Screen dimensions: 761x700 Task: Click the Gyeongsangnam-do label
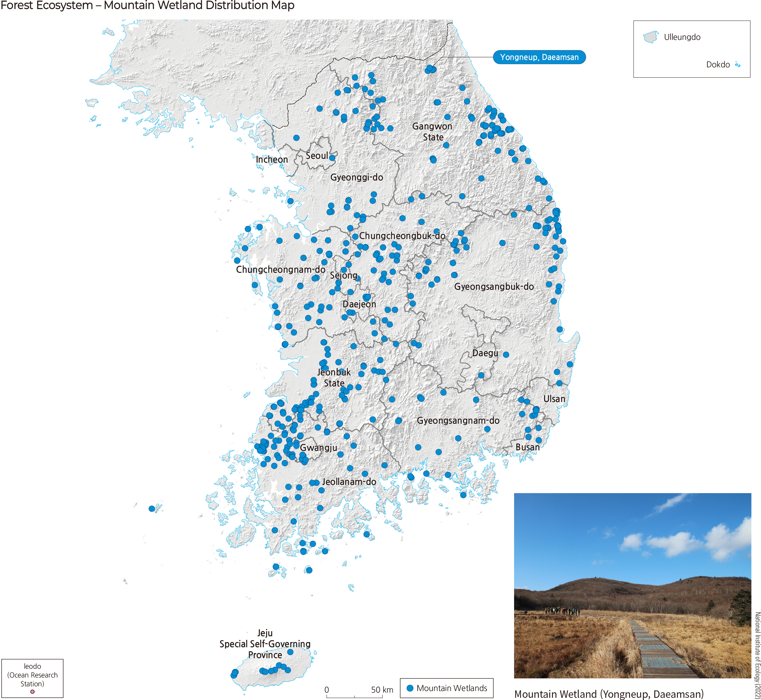click(458, 421)
